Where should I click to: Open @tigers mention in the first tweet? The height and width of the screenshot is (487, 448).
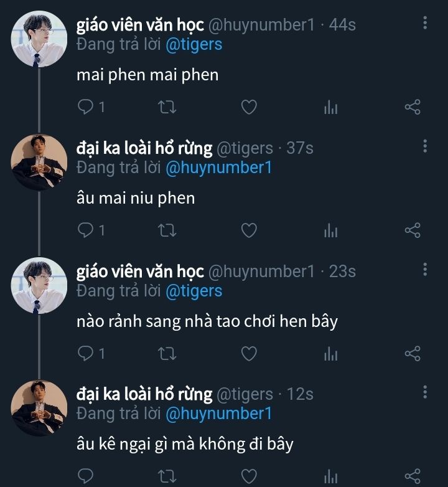click(194, 45)
